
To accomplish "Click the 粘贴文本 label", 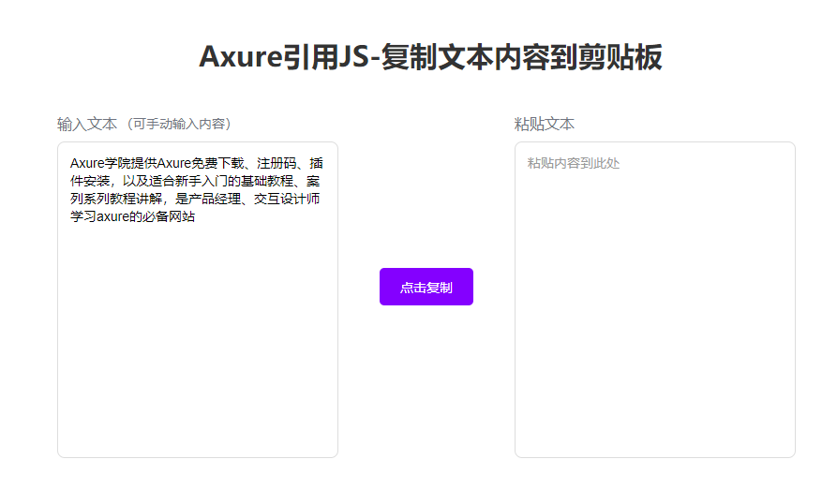I will [x=544, y=124].
